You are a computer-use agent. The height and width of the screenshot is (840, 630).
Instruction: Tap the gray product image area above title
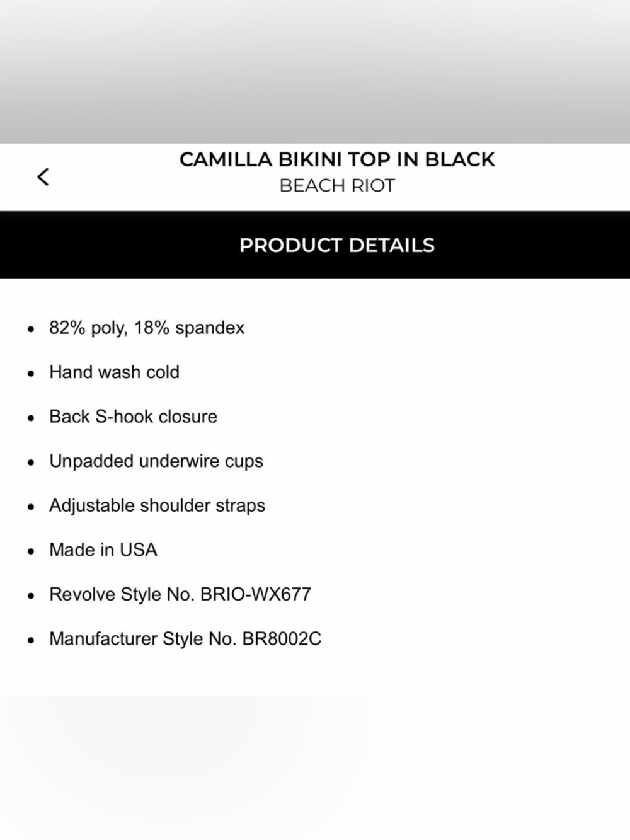[315, 72]
